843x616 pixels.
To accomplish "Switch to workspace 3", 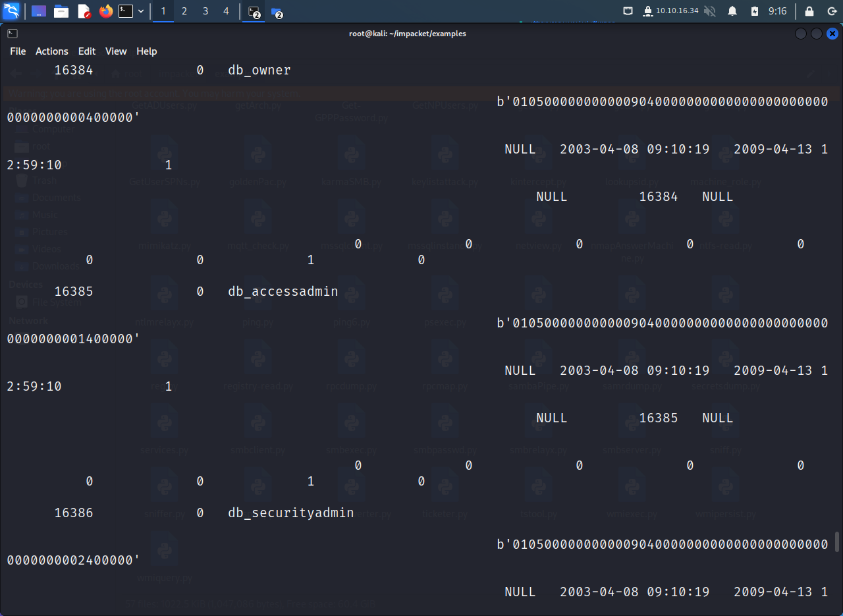I will pos(205,11).
